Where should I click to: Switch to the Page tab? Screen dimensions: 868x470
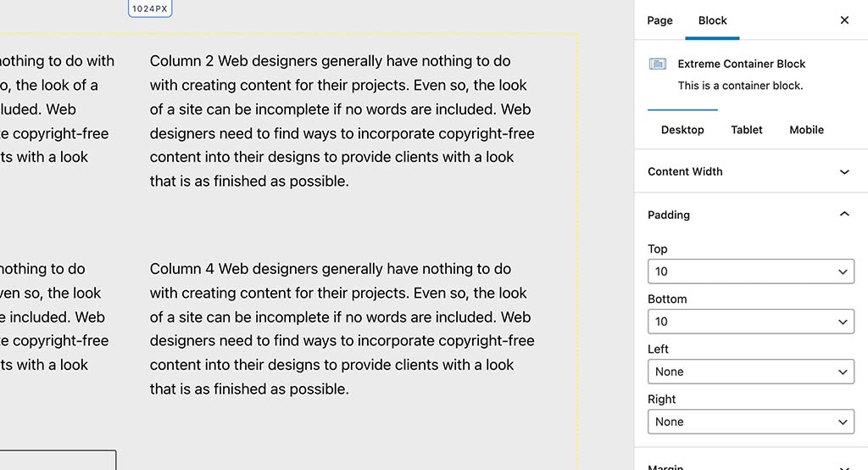pos(659,20)
